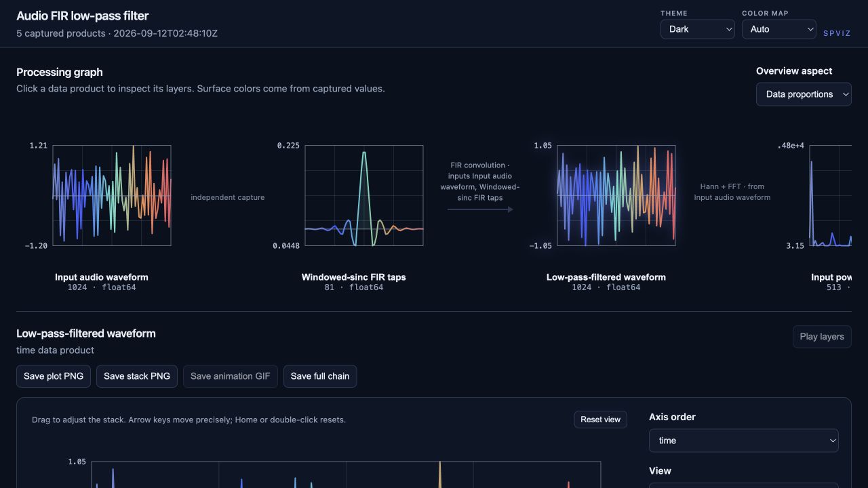868x488 pixels.
Task: Click the 3.15 axis minimum value
Action: point(795,246)
